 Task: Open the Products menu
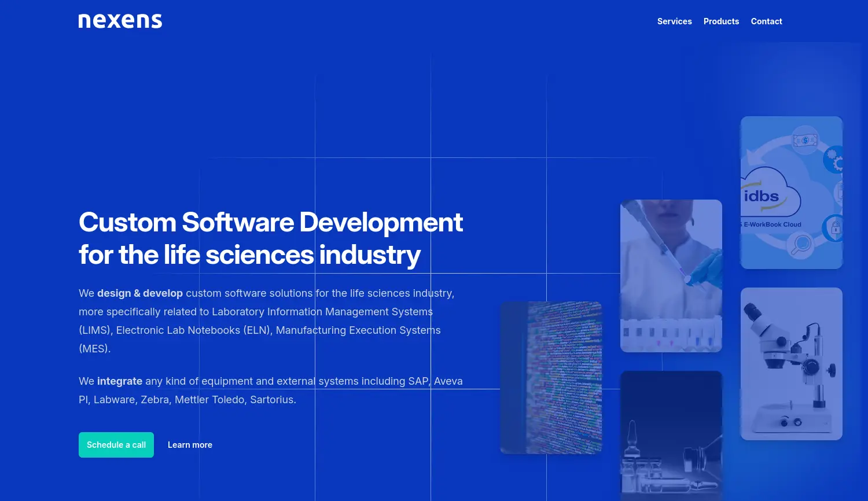click(x=721, y=21)
